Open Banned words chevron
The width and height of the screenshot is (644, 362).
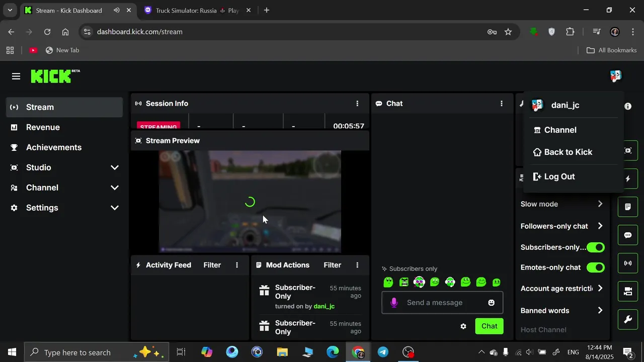point(600,311)
